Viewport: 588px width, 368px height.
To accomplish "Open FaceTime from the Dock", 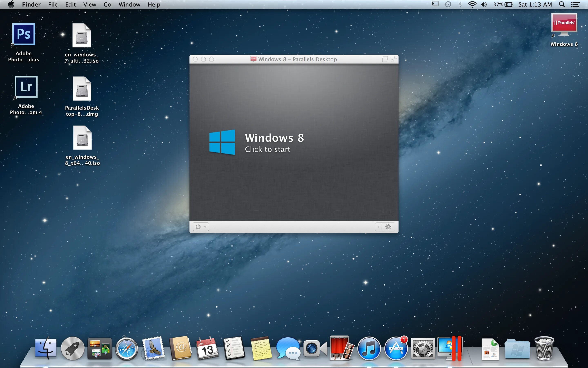I will 315,349.
